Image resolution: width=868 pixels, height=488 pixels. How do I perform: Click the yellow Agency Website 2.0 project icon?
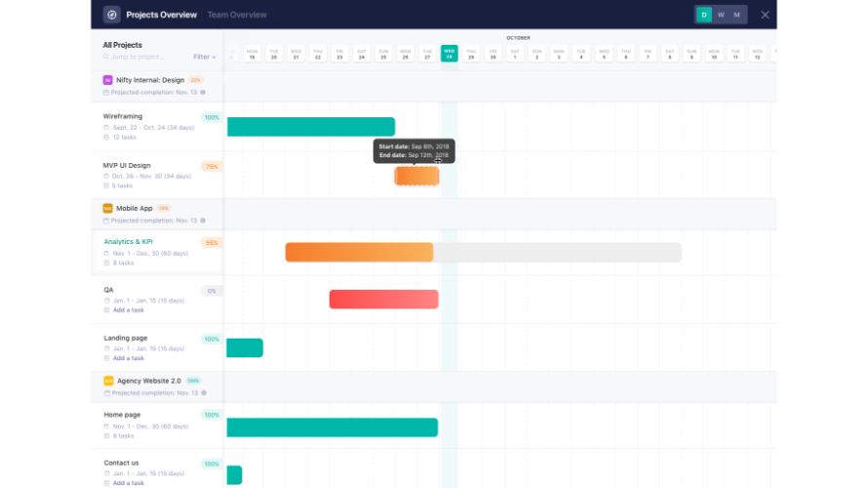108,381
